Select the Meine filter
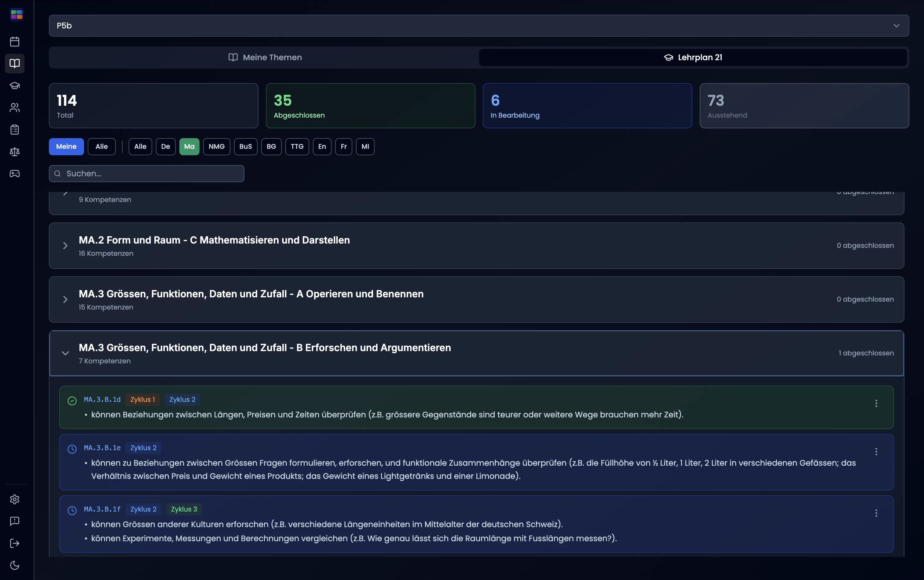The height and width of the screenshot is (580, 924). [x=66, y=147]
